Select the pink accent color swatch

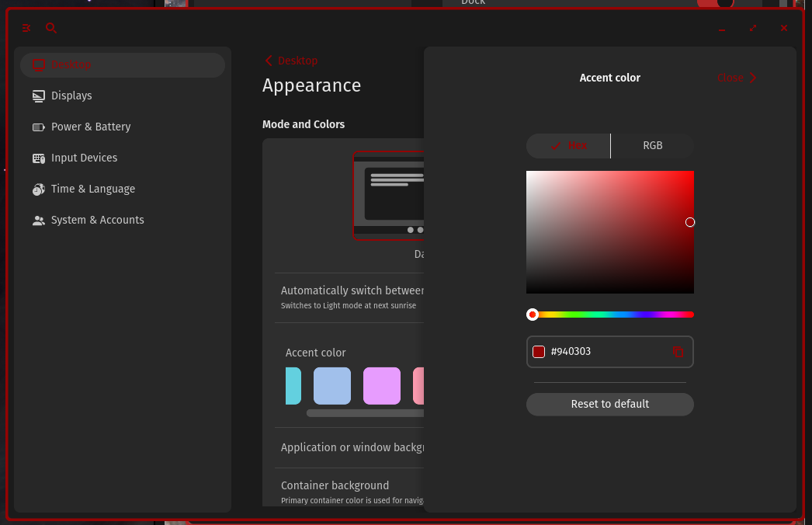(418, 386)
